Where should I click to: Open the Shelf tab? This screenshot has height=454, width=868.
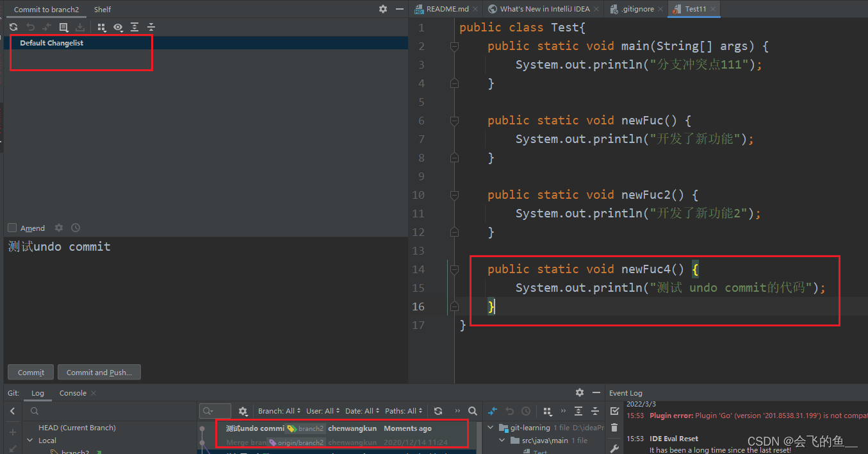click(102, 9)
